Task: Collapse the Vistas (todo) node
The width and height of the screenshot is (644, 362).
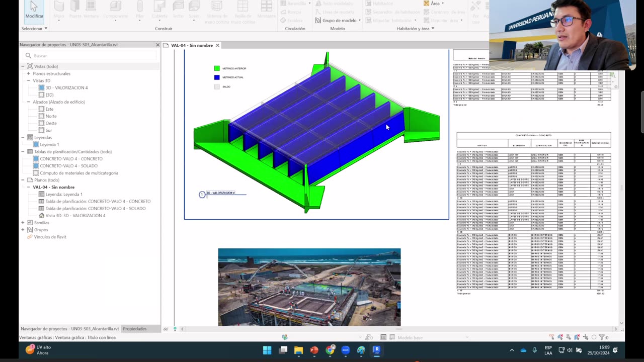Action: click(23, 66)
